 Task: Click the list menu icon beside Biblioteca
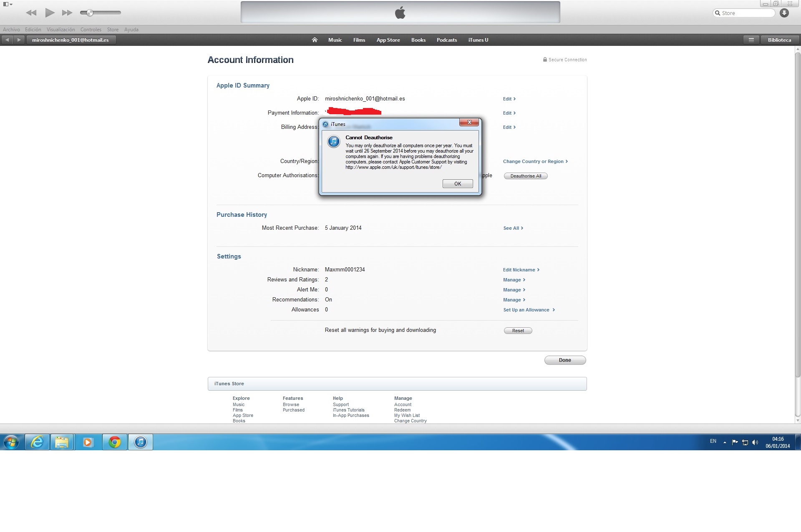tap(751, 40)
